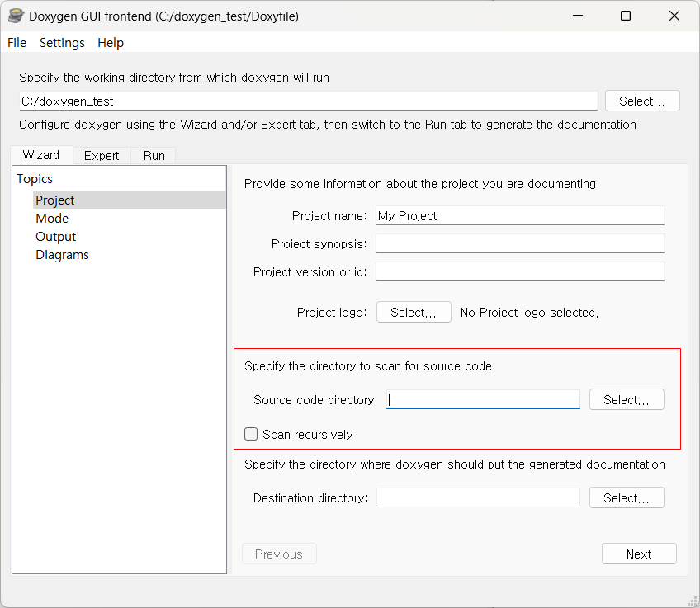Click Select button for Source code directory

click(627, 399)
